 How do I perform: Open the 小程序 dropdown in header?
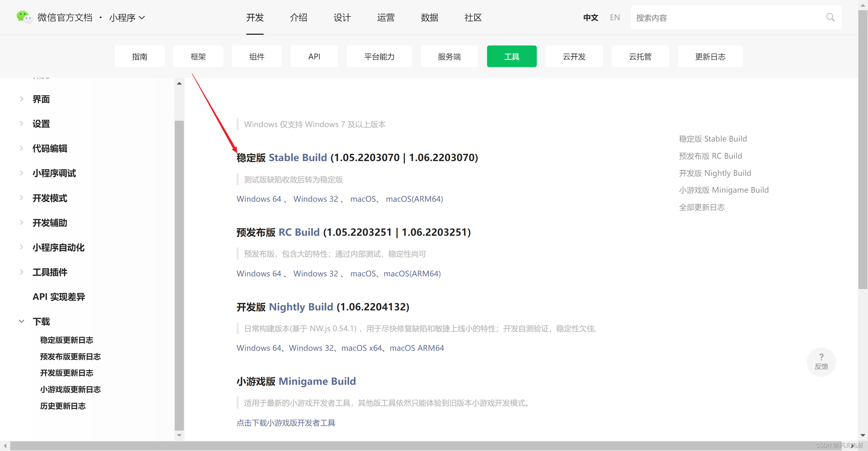tap(127, 17)
